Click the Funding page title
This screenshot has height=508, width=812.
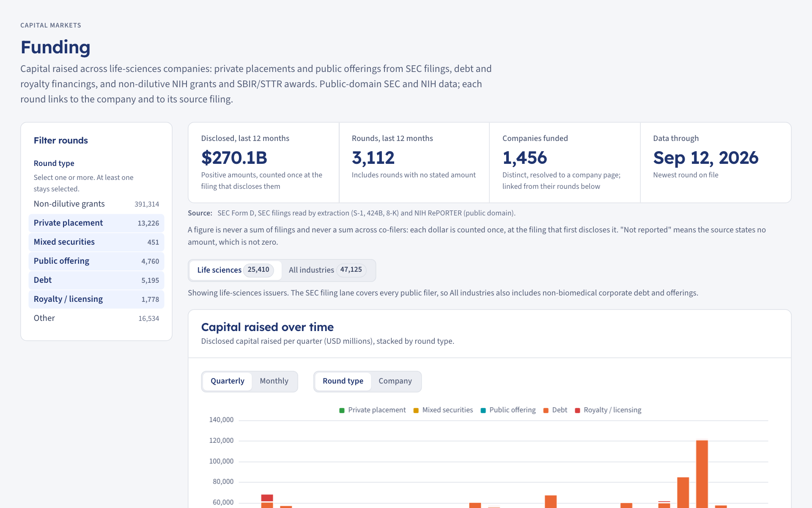[x=55, y=47]
